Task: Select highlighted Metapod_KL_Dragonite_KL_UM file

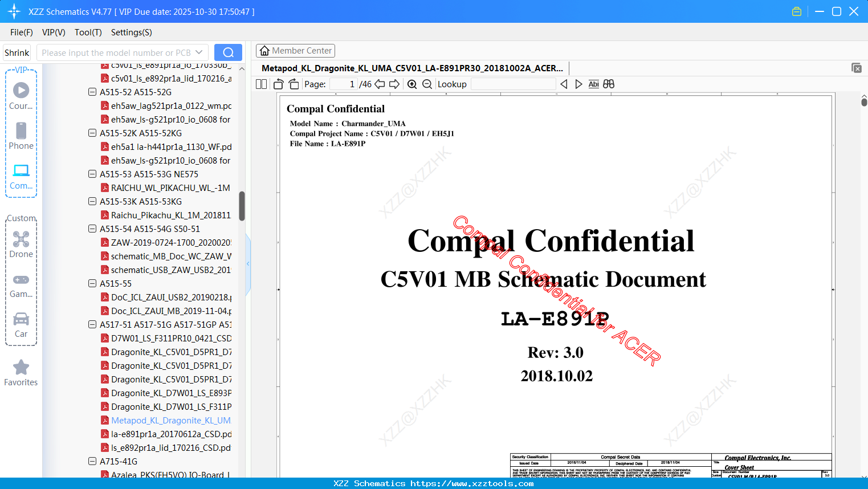Action: point(165,420)
